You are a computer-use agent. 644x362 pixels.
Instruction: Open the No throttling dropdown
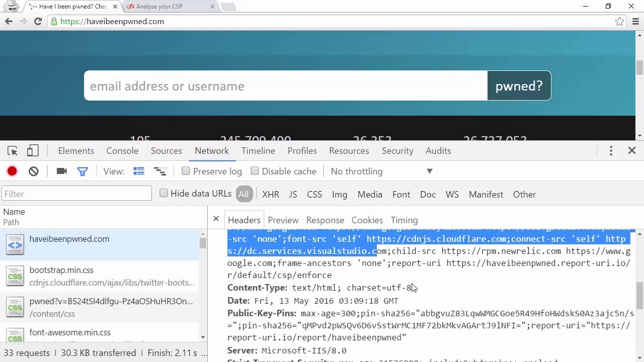381,171
